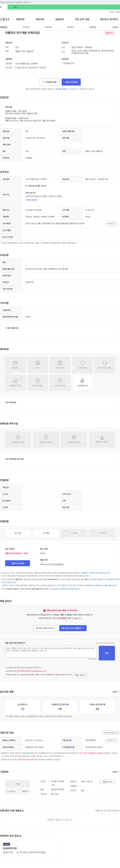Click the top 고용24 입사지원 button
Screen dimensions: 120x868
(71, 82)
